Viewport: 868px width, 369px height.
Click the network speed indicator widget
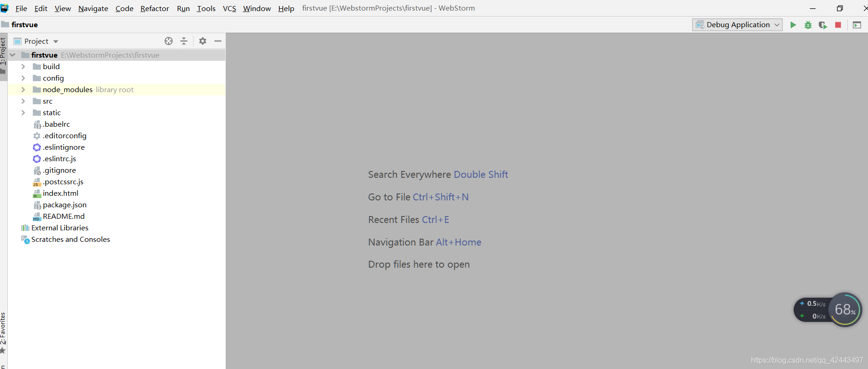coord(812,310)
